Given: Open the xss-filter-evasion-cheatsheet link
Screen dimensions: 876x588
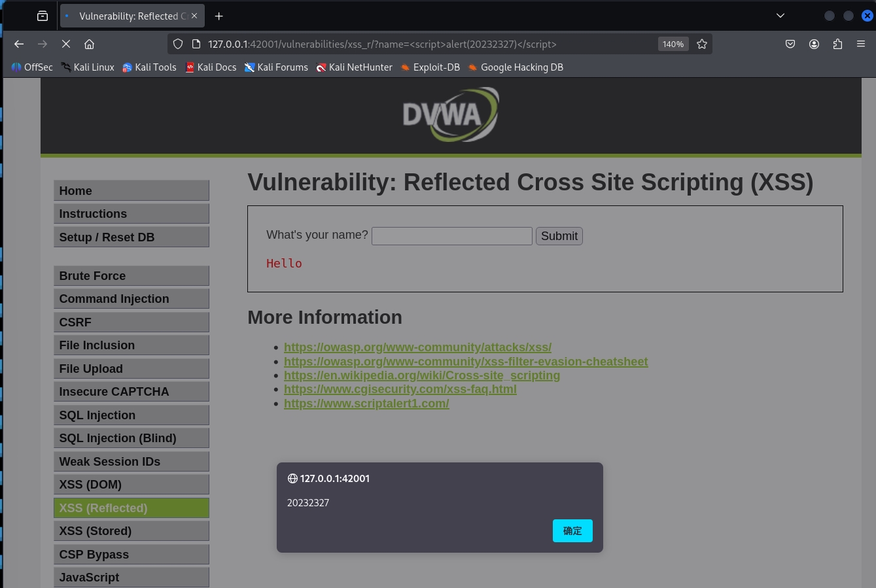Looking at the screenshot, I should coord(466,362).
